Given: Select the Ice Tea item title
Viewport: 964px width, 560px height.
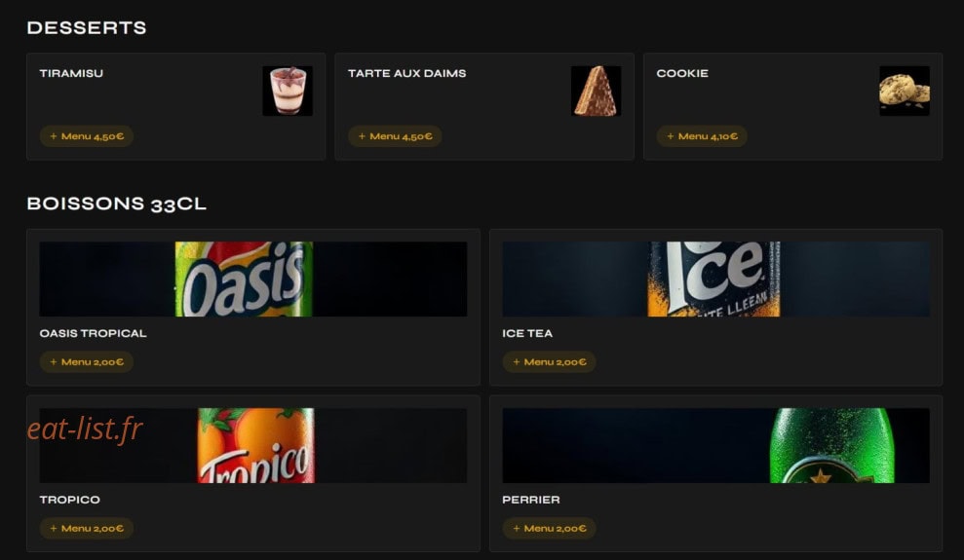Looking at the screenshot, I should click(527, 333).
